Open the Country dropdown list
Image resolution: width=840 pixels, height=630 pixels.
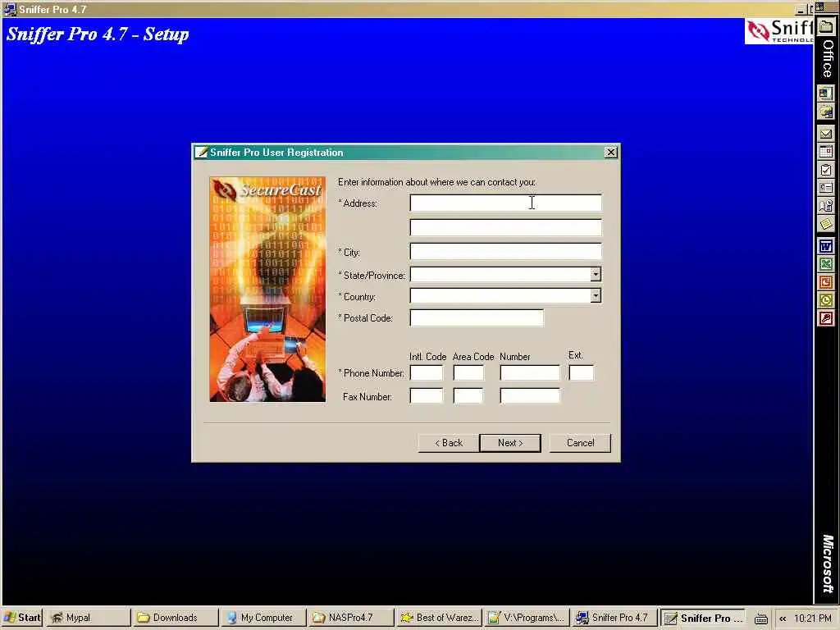[596, 295]
